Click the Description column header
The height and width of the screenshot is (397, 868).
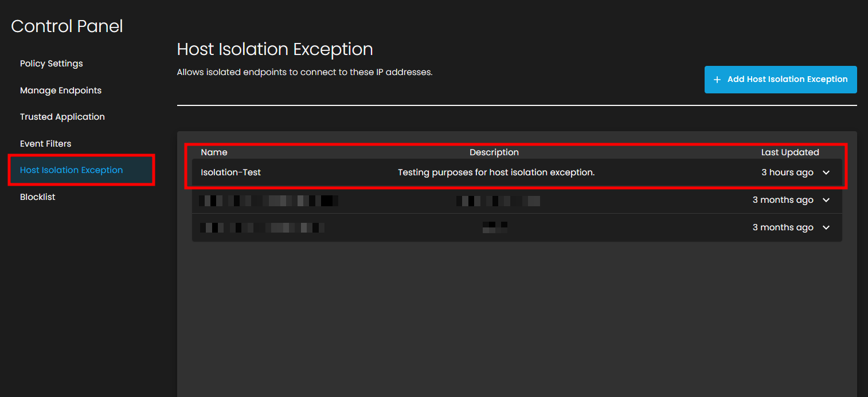494,152
